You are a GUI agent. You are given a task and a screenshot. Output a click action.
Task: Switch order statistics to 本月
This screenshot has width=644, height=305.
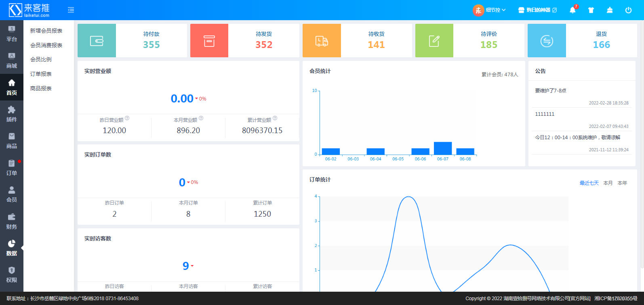[x=608, y=183]
